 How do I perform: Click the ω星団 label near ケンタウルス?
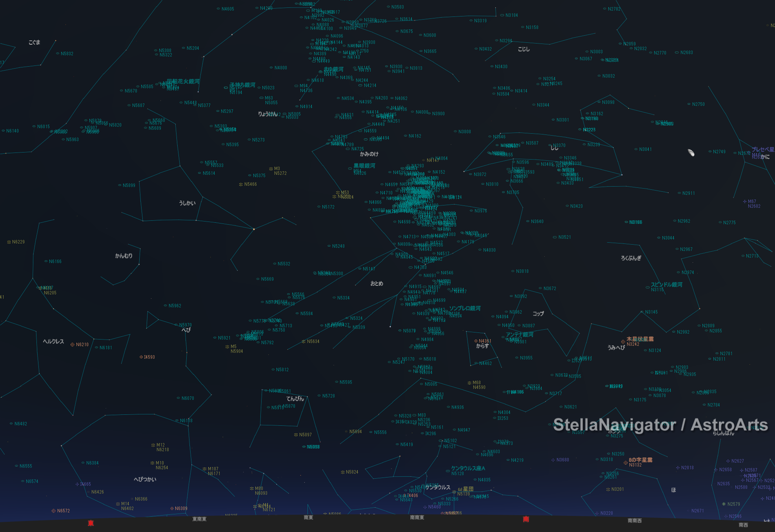point(466,489)
